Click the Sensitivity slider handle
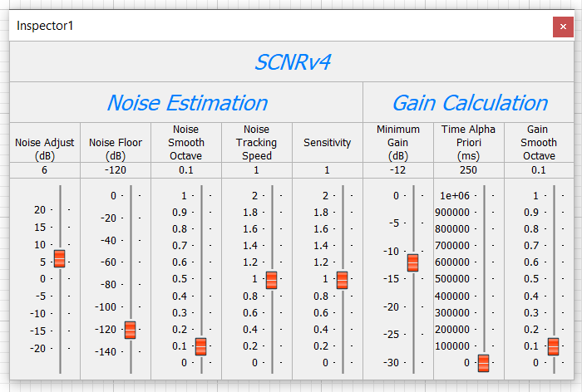This screenshot has width=582, height=392. (342, 280)
